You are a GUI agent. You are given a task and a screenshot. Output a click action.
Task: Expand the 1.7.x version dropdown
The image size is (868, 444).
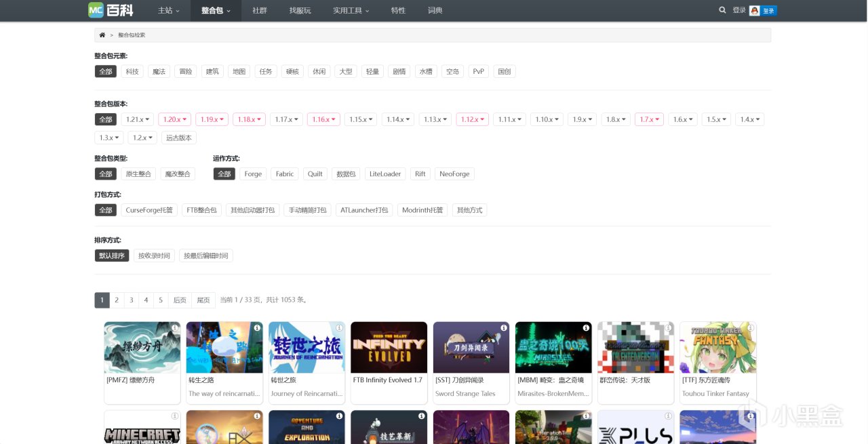(649, 119)
